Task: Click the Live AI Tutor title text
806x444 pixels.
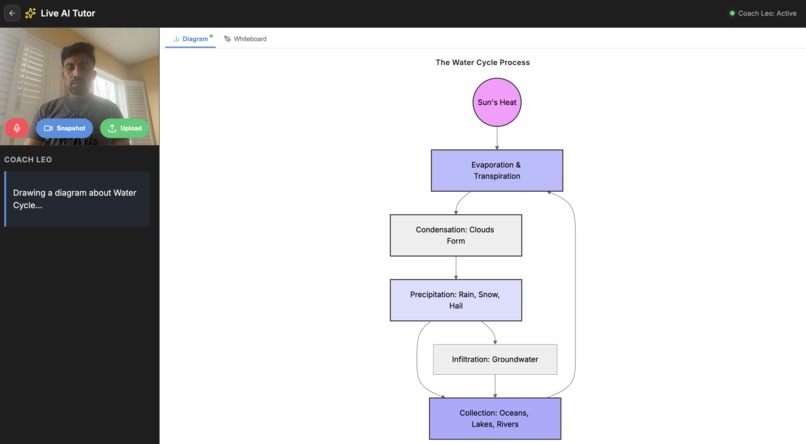Action: pyautogui.click(x=68, y=13)
